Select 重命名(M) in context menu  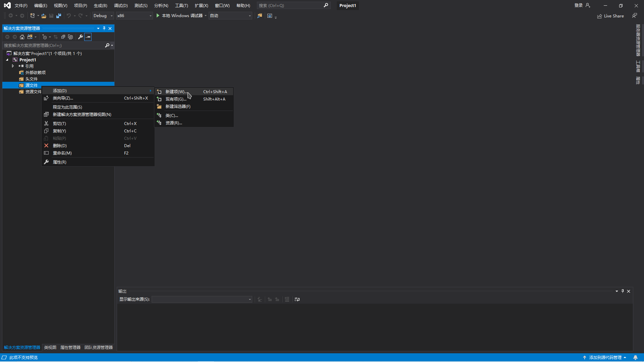pyautogui.click(x=98, y=153)
